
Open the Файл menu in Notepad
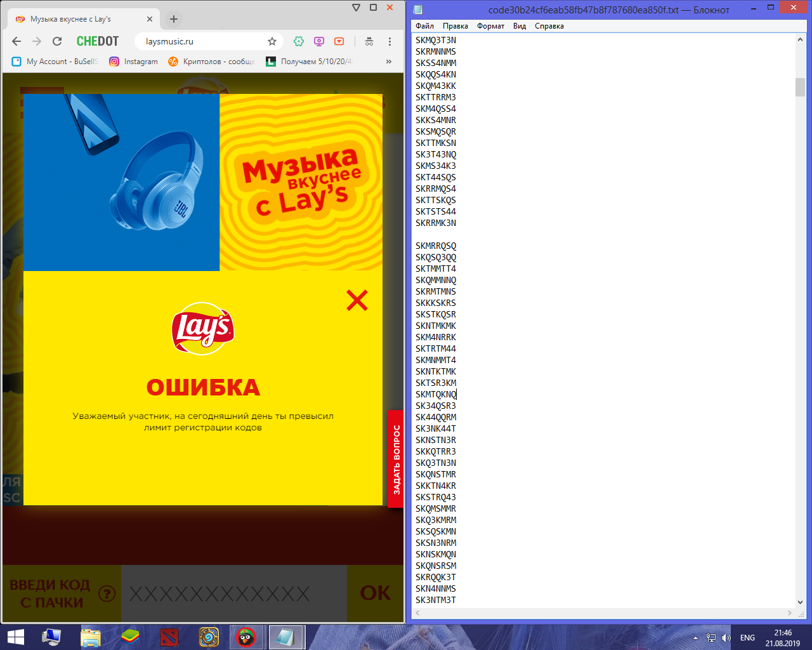[425, 26]
